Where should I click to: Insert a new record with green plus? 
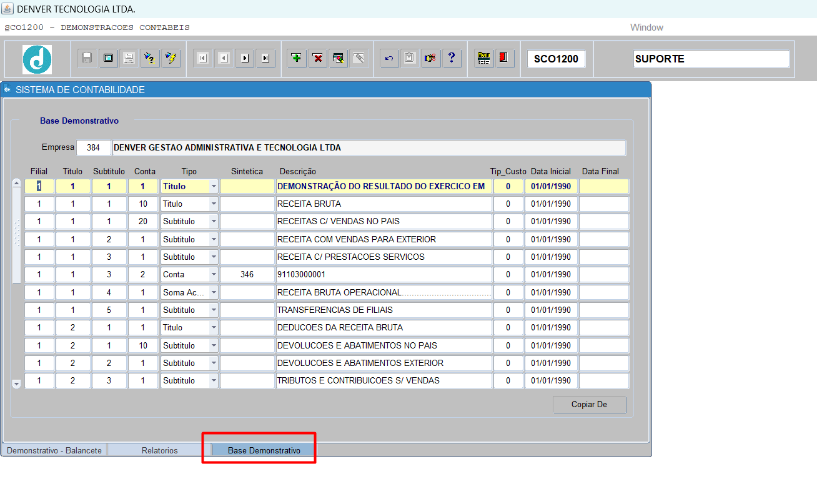297,58
